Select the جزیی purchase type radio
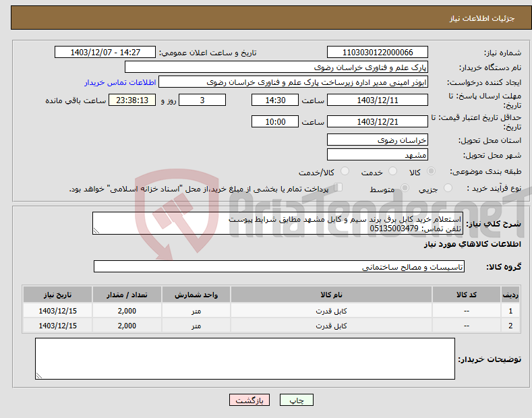The width and height of the screenshot is (532, 418). (448, 188)
